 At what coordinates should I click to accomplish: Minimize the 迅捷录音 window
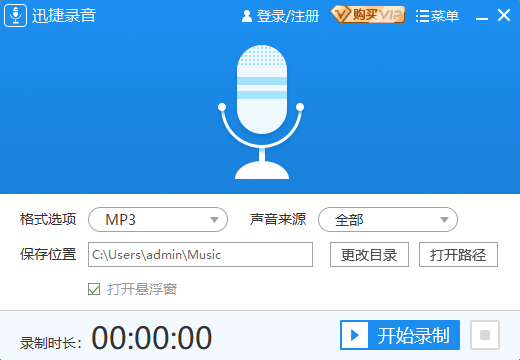482,16
